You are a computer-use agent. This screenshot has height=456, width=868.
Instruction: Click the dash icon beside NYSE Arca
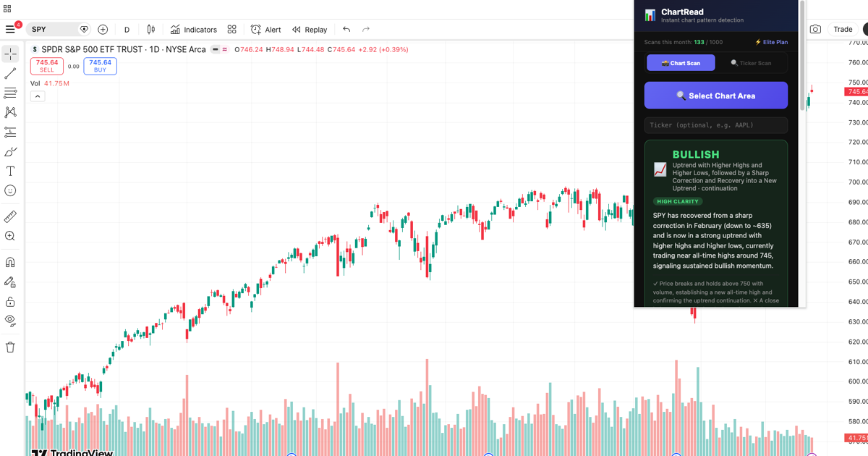(x=216, y=50)
